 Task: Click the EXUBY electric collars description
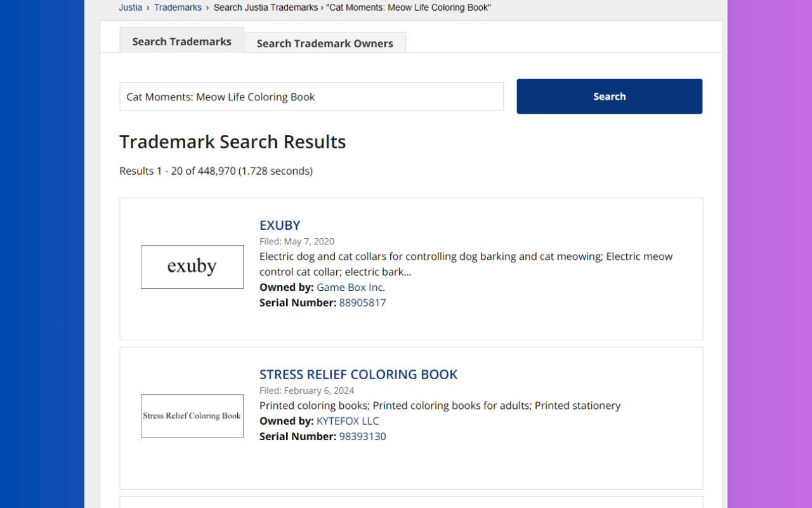point(466,264)
